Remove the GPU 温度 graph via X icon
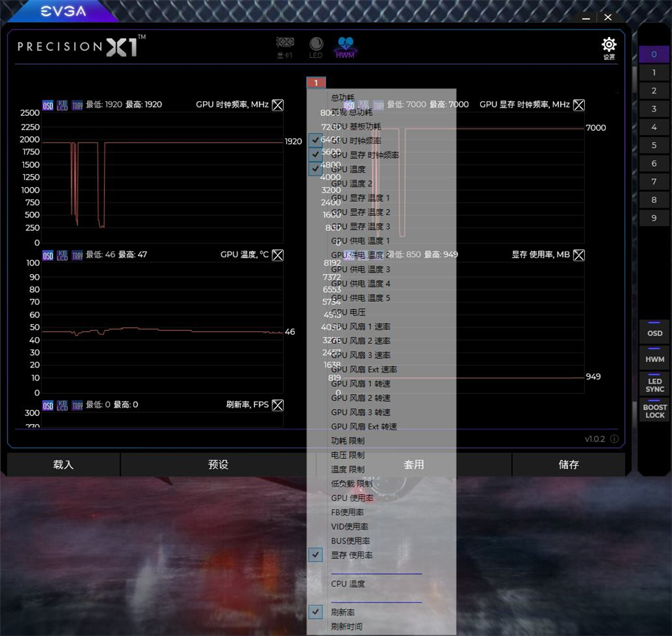 click(278, 254)
